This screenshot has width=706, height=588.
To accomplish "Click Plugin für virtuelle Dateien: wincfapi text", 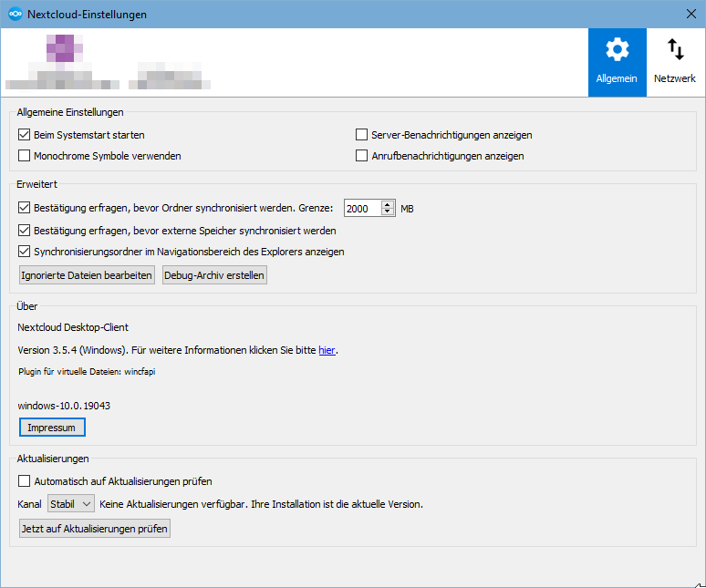I will (x=87, y=372).
